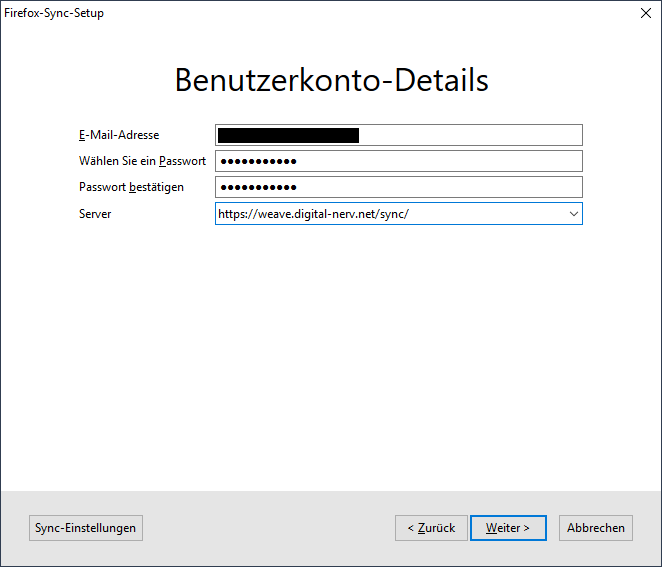Click the 'Passwort bestätigen' label
The width and height of the screenshot is (662, 567).
[131, 187]
